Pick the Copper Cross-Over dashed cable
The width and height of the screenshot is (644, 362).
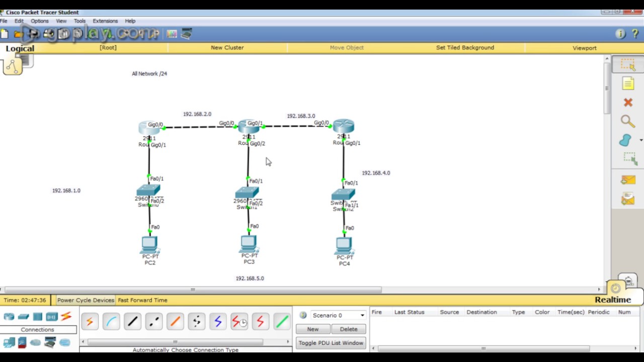click(x=154, y=321)
